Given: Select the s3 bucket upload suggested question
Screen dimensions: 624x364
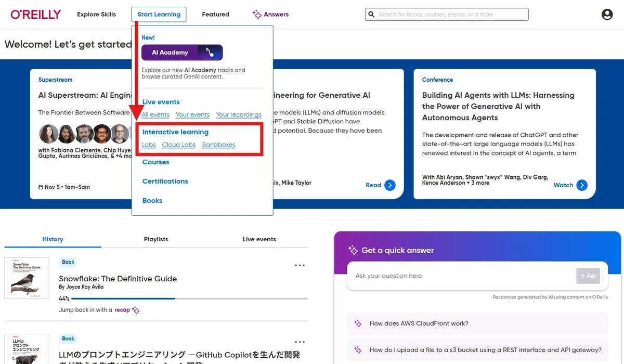Looking at the screenshot, I should 477,350.
